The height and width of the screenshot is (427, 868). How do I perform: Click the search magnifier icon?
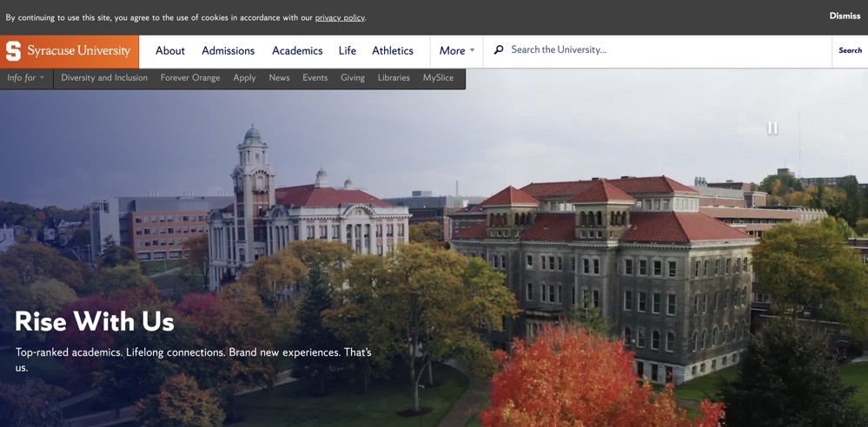(x=499, y=49)
